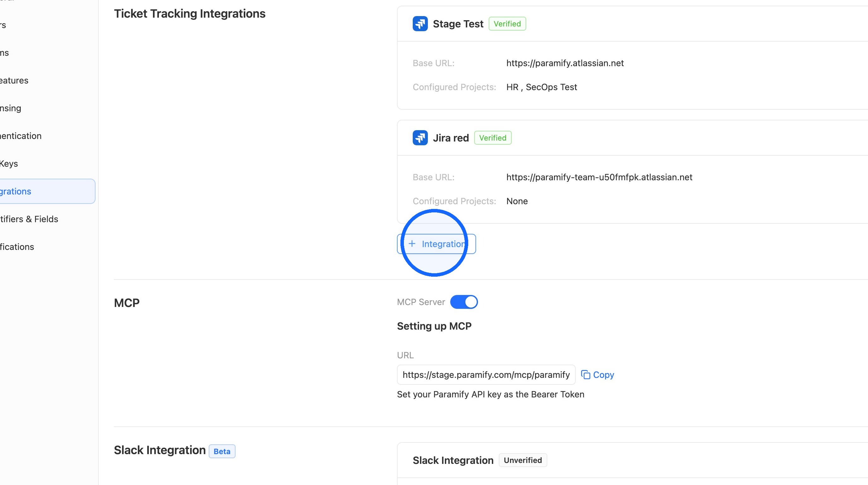Click the https://paramify.atlassian.net base URL
Image resolution: width=868 pixels, height=485 pixels.
565,63
